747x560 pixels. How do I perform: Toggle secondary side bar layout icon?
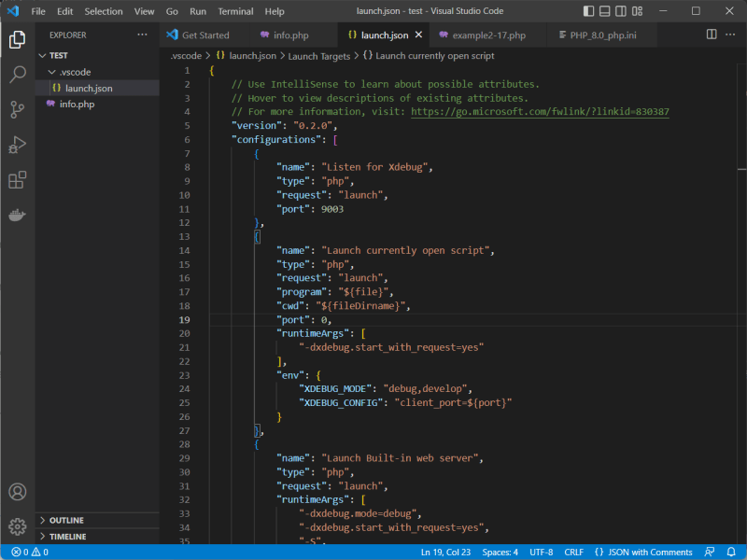pyautogui.click(x=621, y=11)
